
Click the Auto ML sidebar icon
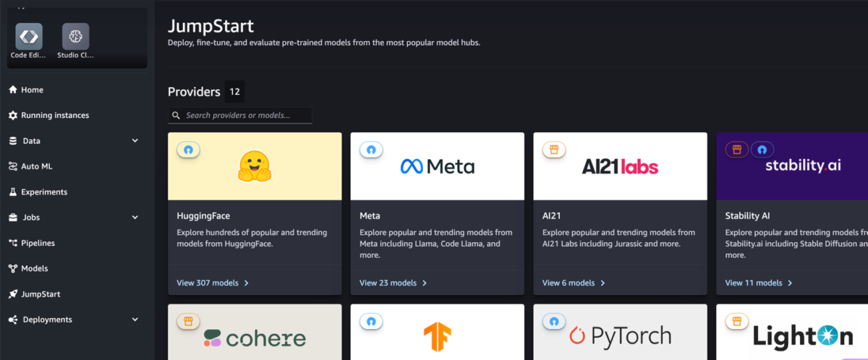click(x=12, y=166)
